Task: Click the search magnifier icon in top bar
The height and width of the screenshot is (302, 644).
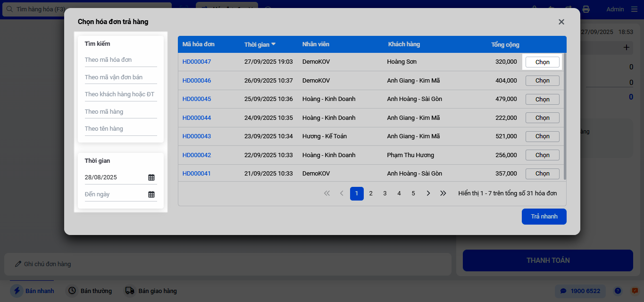Action: coord(9,9)
